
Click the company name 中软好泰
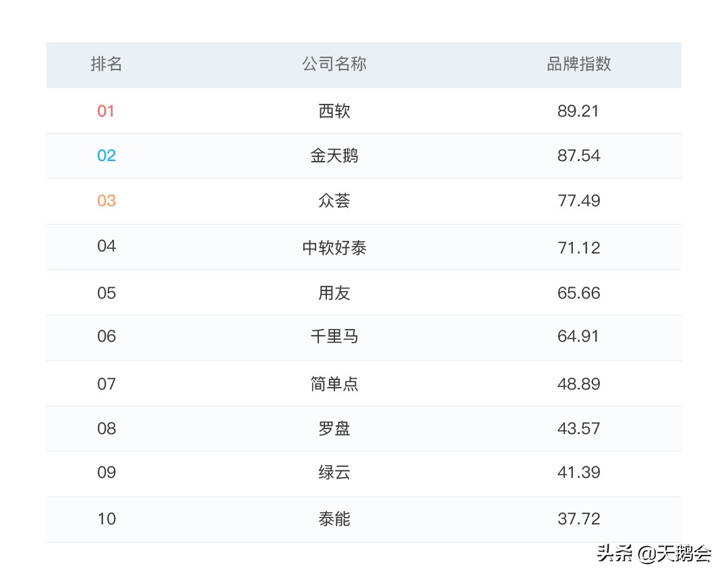[334, 247]
